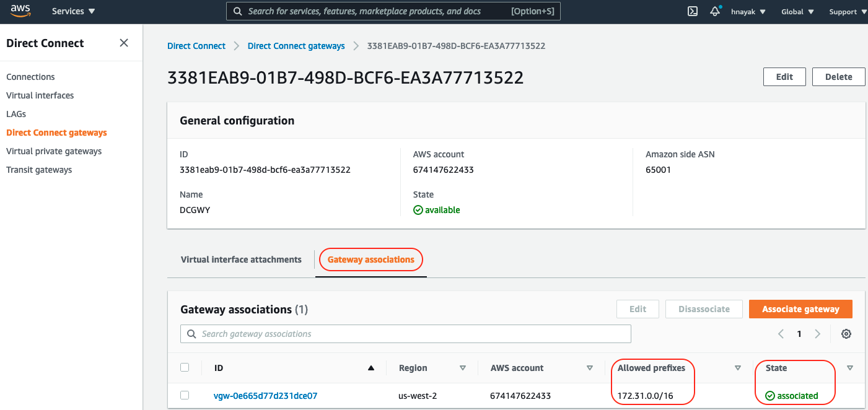The width and height of the screenshot is (868, 410).
Task: Open Virtual private gateways in sidebar
Action: pos(54,151)
